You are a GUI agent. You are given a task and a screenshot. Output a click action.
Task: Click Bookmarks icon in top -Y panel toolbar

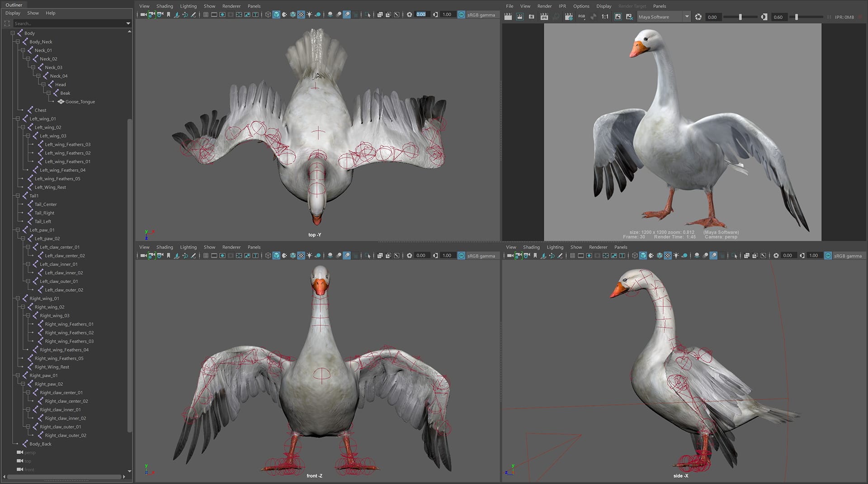tap(169, 14)
